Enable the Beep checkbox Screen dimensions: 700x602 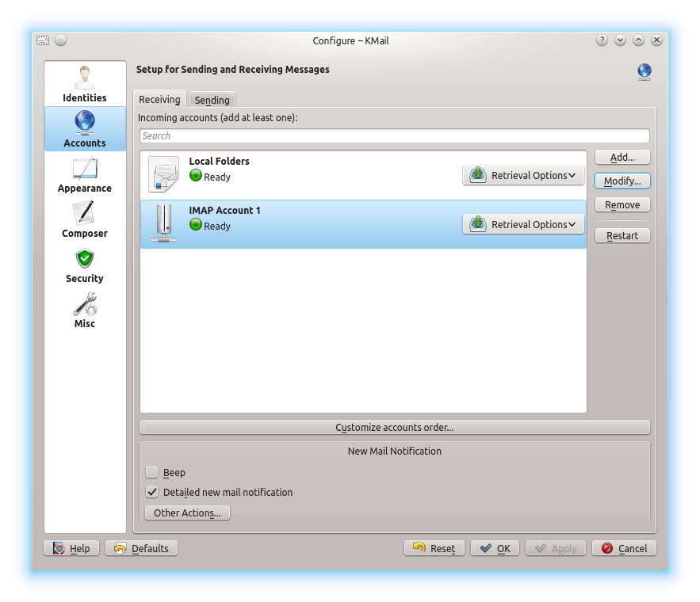tap(151, 472)
